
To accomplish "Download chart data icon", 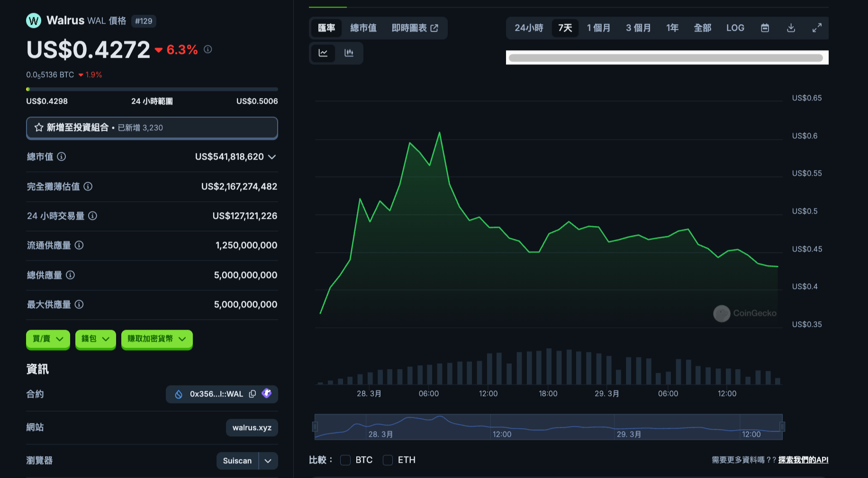I will 791,28.
